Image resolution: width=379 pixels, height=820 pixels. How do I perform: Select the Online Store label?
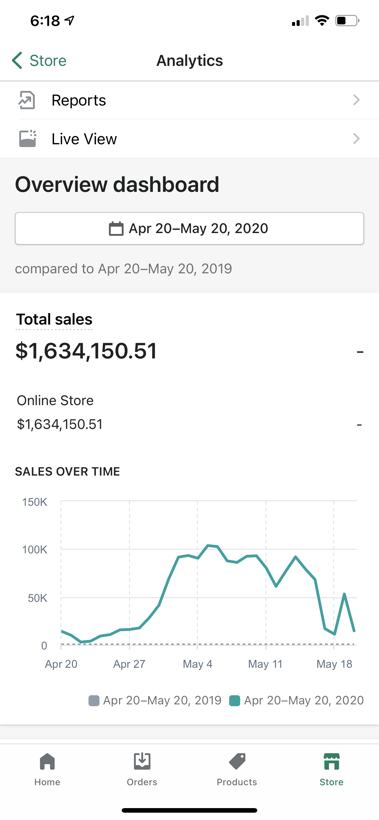pos(55,401)
